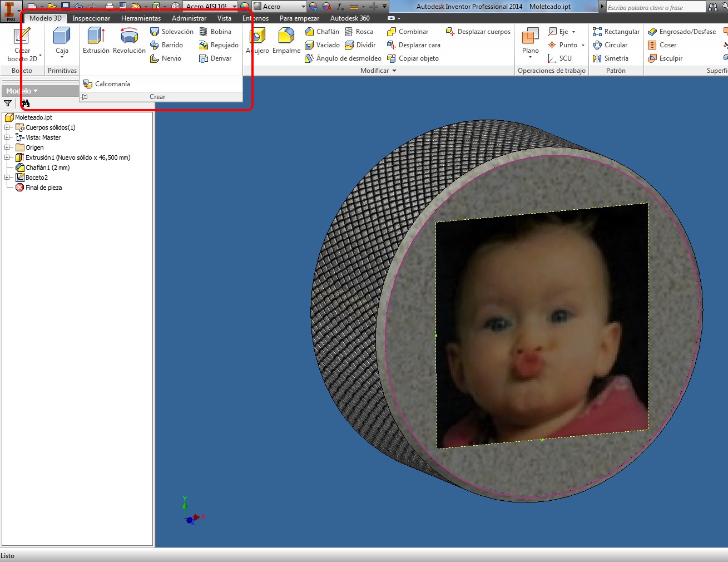Select the Coser stitch tool
Screen dimensions: 728x562
coord(662,45)
